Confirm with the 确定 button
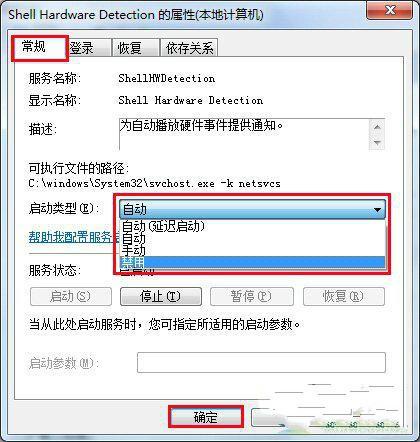The image size is (420, 442). pyautogui.click(x=206, y=417)
